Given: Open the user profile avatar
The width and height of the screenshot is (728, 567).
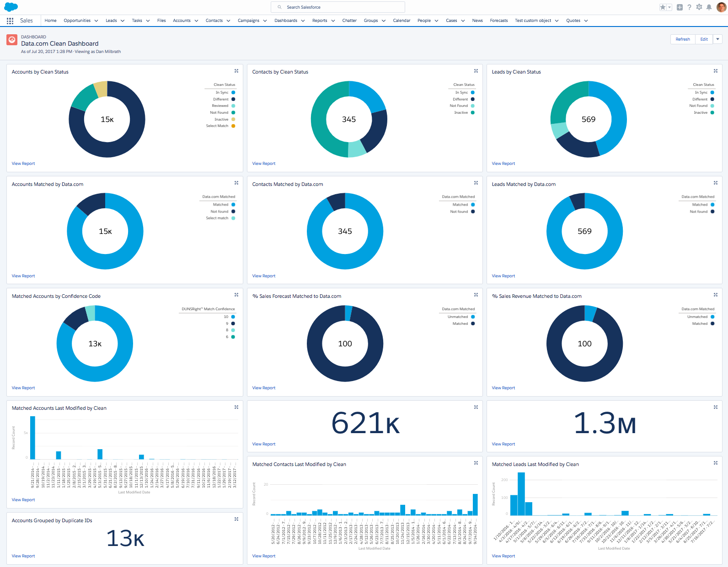Looking at the screenshot, I should tap(721, 7).
